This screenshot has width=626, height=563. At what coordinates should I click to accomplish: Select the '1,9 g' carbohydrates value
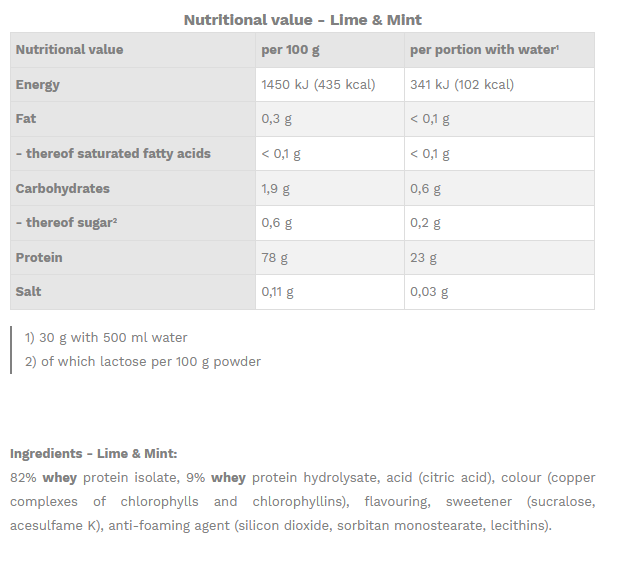point(276,189)
